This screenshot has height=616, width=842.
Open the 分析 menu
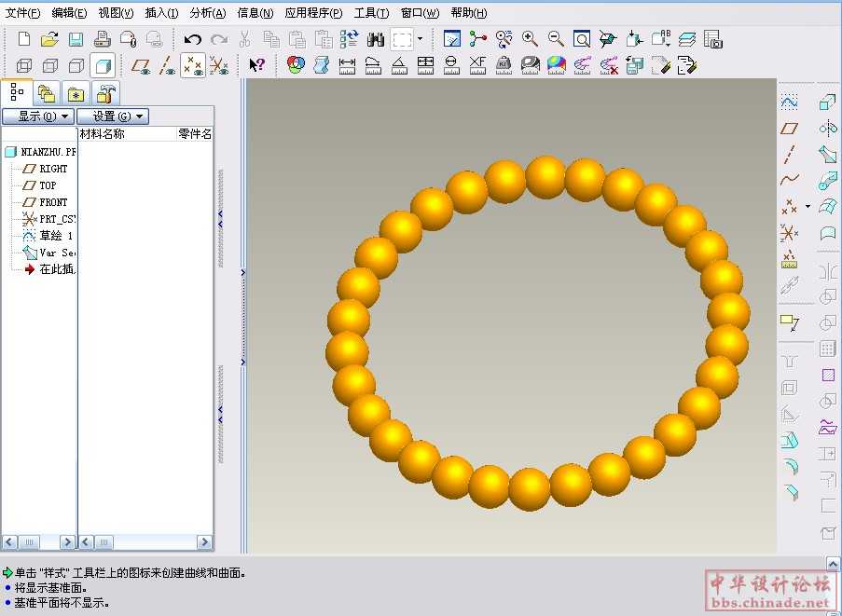coord(207,13)
